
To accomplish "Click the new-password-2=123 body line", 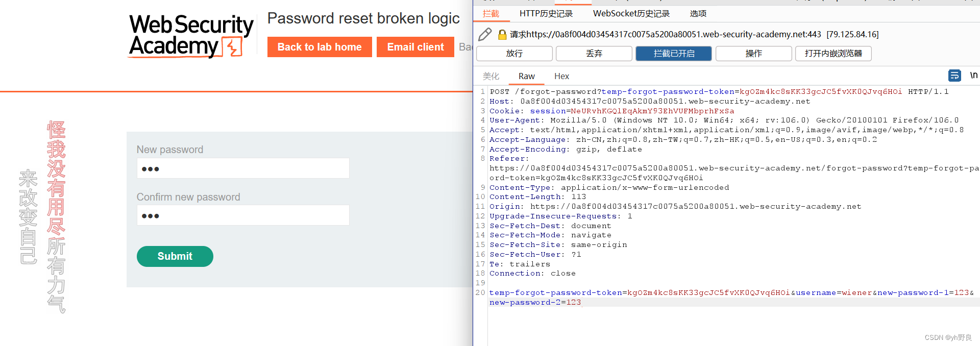I will [x=535, y=302].
